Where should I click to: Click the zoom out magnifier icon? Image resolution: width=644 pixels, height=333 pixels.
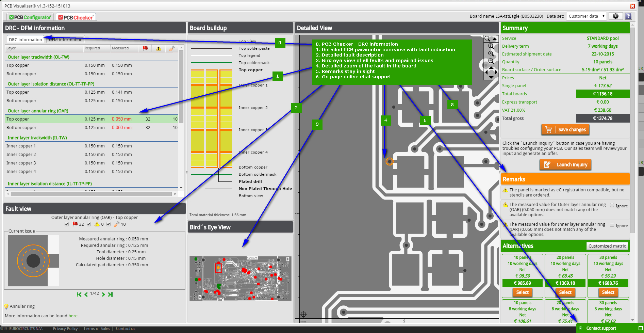(x=491, y=61)
